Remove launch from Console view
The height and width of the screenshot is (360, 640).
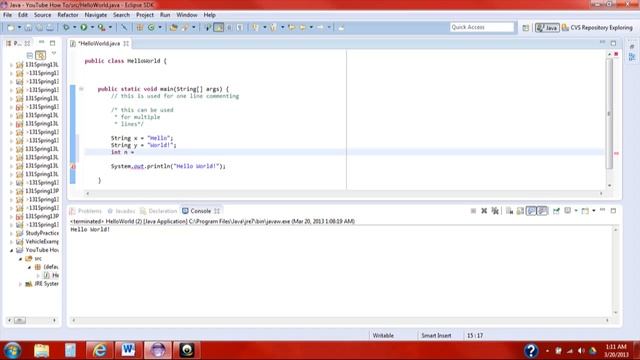[x=484, y=211]
